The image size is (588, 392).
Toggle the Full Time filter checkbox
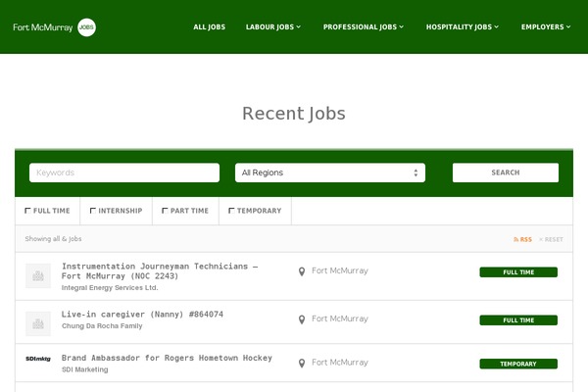click(x=27, y=211)
